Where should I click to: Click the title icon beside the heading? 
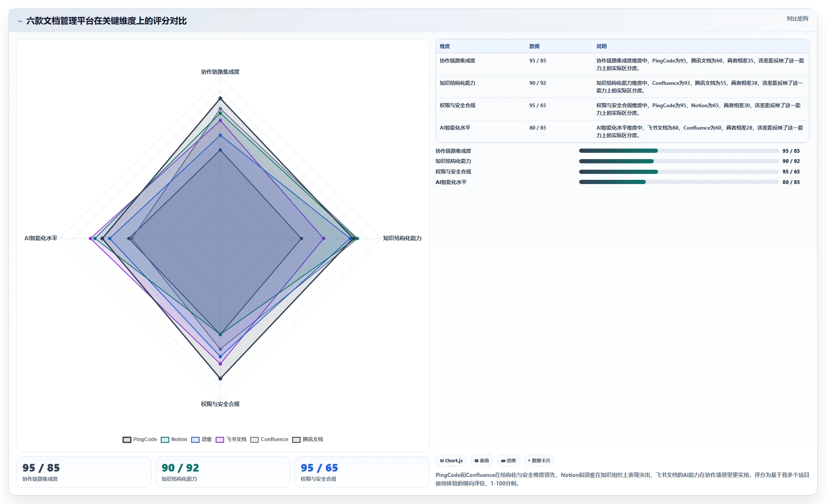(x=20, y=21)
